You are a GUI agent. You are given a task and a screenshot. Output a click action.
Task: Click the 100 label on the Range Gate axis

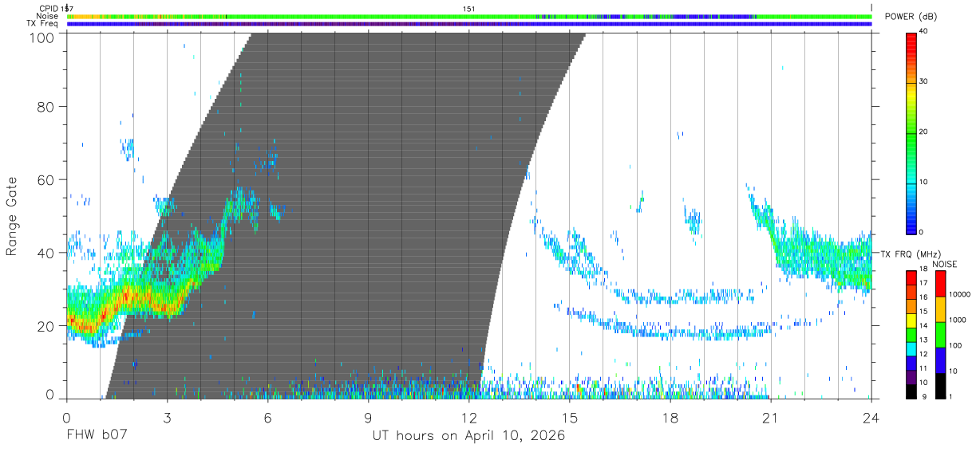pos(41,38)
